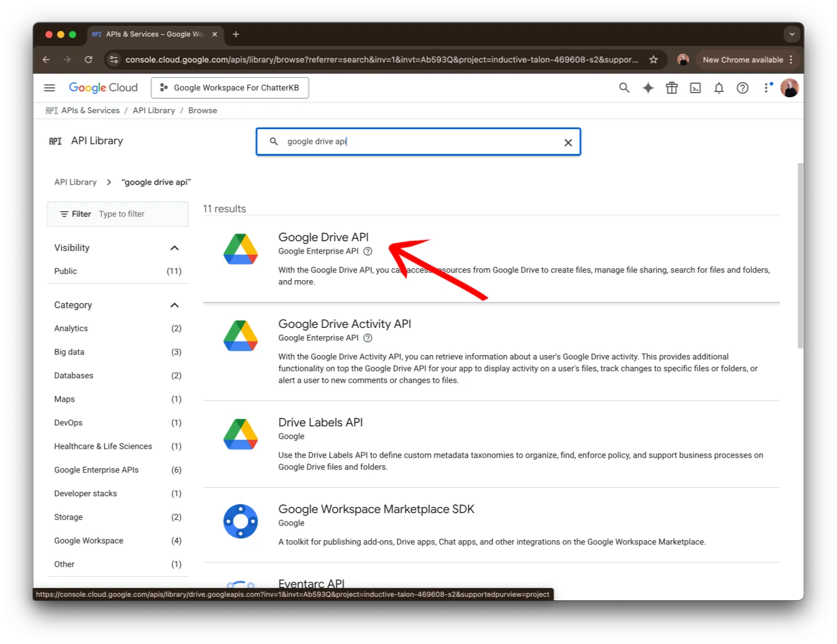Reload the page with the refresh icon

pos(88,60)
